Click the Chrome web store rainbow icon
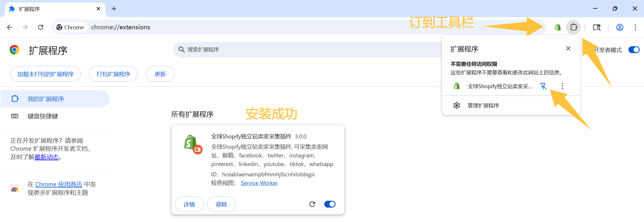 (x=15, y=188)
